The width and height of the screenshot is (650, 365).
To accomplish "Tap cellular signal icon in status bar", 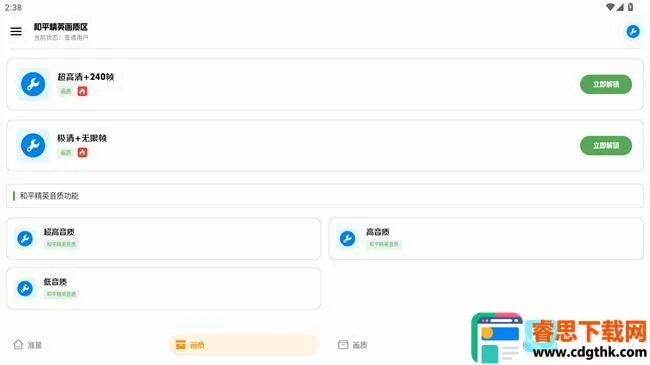I will click(x=620, y=7).
